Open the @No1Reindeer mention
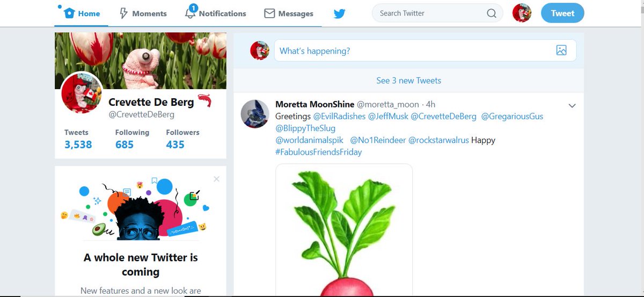Viewport: 644px width, 297px height. (x=378, y=140)
